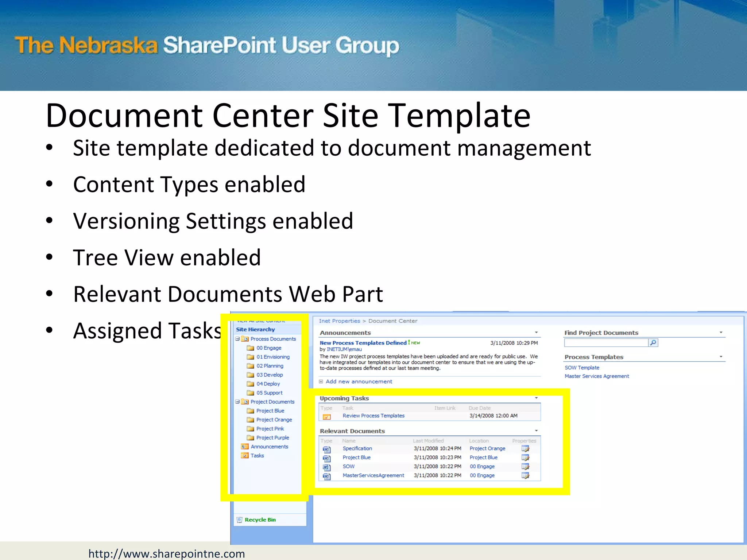Click the Project Pink folder icon
Viewport: 747px width, 560px height.
point(250,428)
